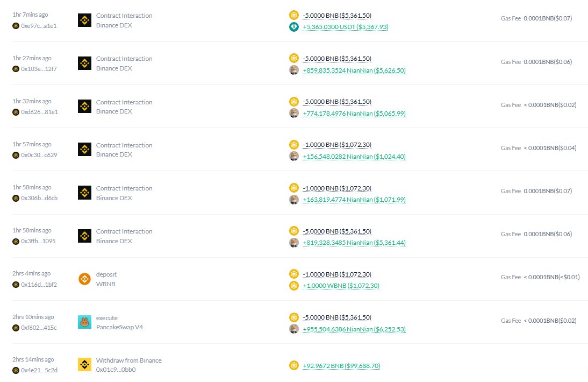This screenshot has width=588, height=382.
Task: Click the PancakeSwap V4 bunny icon
Action: [x=84, y=322]
